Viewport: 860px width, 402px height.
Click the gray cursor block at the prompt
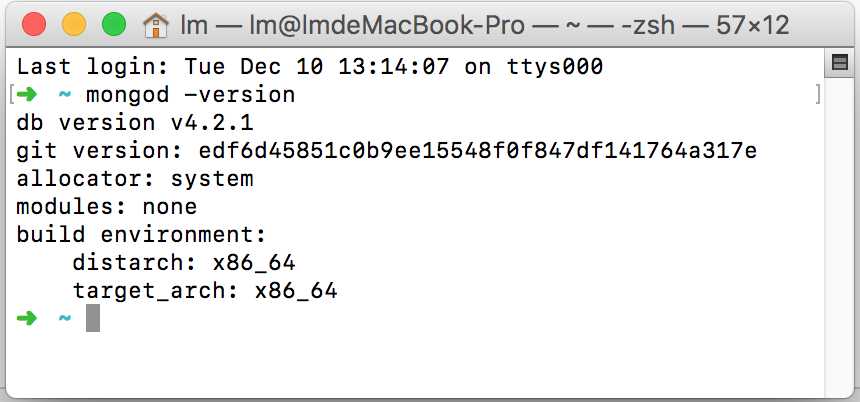pos(93,318)
